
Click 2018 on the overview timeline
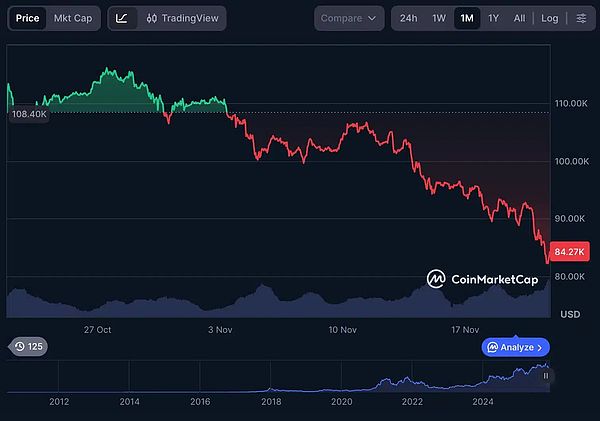[x=271, y=402]
